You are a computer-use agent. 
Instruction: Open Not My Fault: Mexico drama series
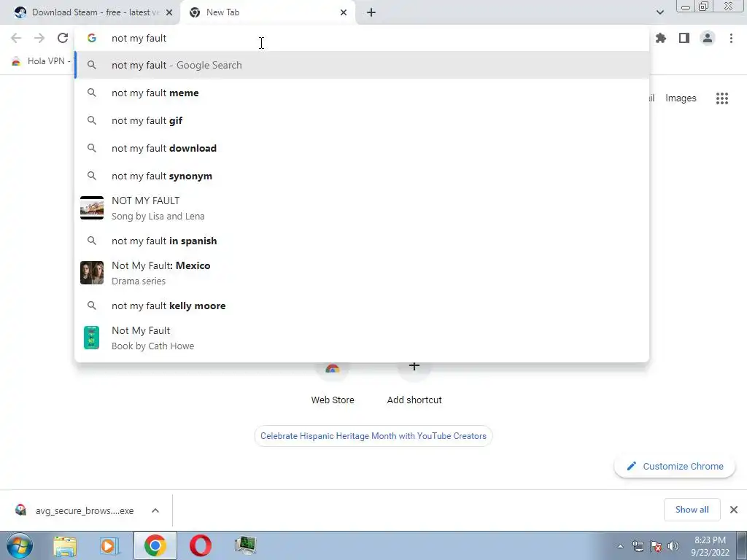point(362,273)
